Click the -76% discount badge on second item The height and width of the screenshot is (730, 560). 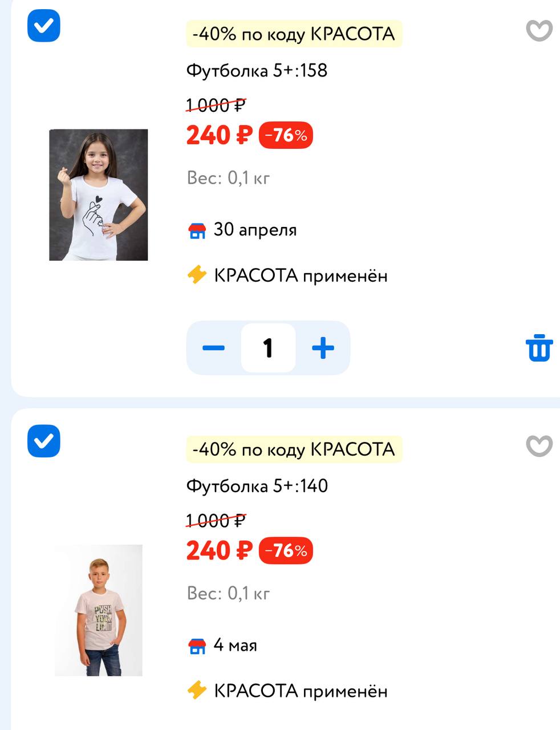(x=286, y=550)
